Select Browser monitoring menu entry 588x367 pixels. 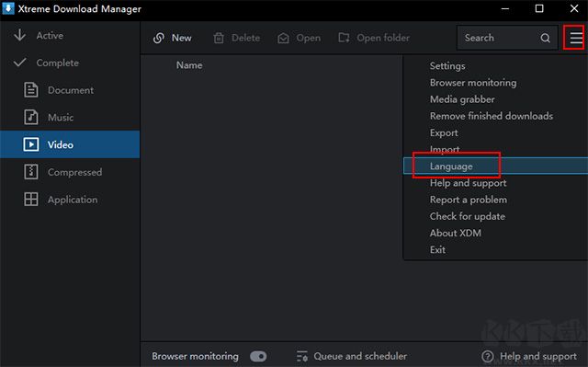tap(473, 83)
